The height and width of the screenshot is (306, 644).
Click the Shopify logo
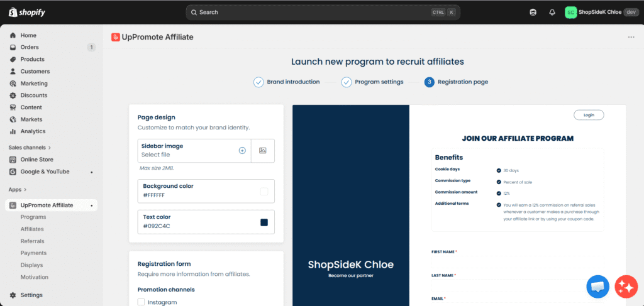pos(27,13)
